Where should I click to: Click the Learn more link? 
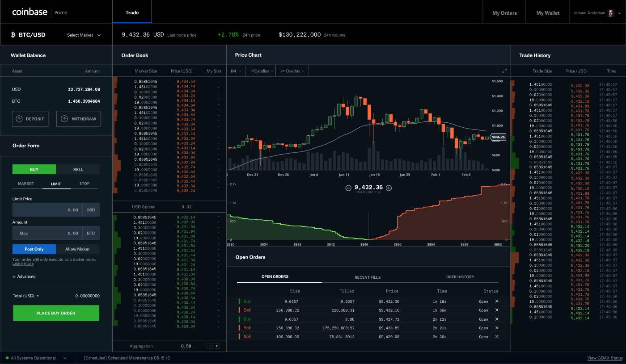[x=23, y=263]
